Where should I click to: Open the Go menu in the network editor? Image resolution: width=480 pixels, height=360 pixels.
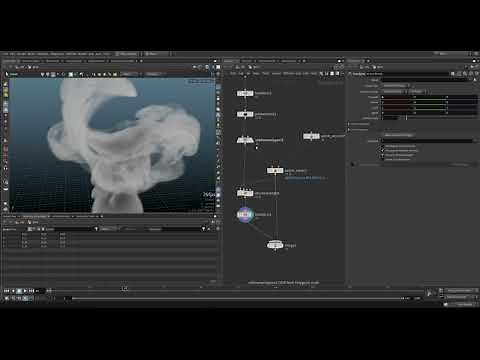pyautogui.click(x=249, y=74)
